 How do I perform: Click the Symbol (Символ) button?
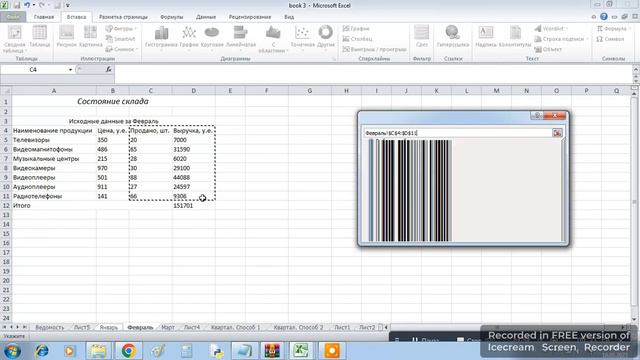point(610,39)
